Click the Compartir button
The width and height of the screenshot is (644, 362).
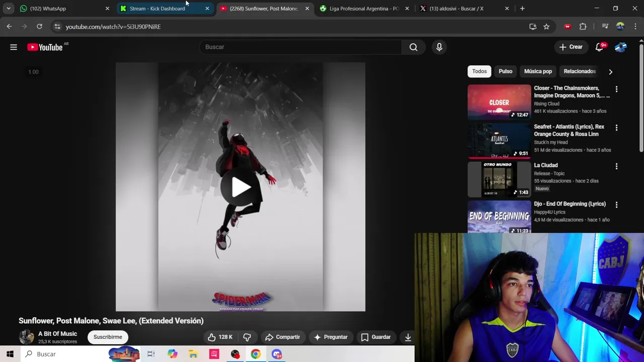pos(282,337)
